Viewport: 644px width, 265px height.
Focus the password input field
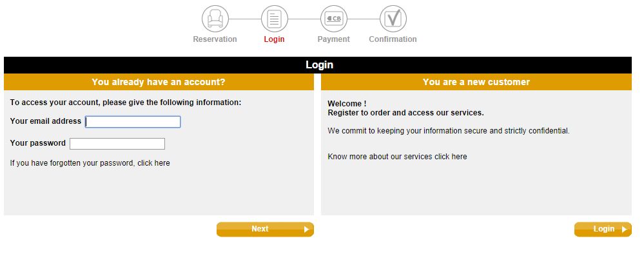[x=117, y=143]
